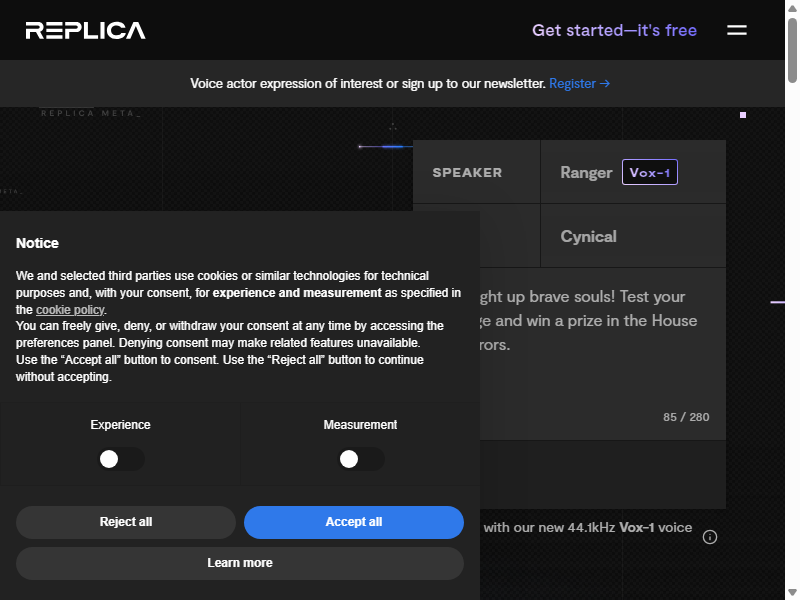
Task: Click the speech text input area
Action: [602, 354]
